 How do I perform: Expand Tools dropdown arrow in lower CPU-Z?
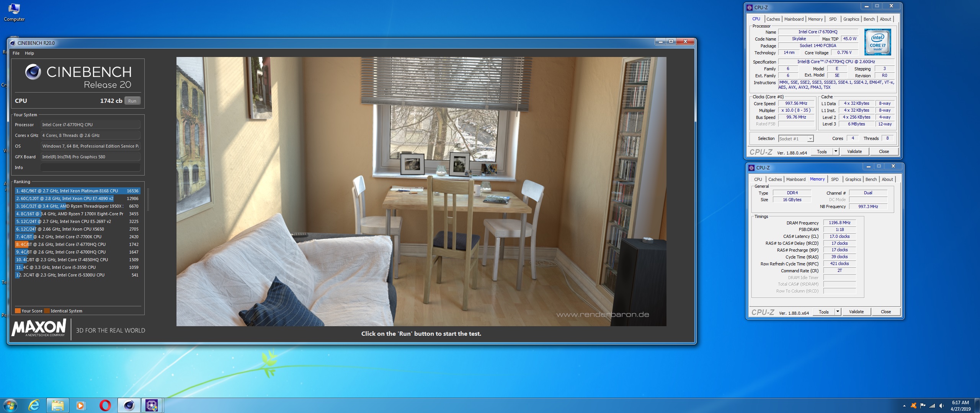(838, 312)
